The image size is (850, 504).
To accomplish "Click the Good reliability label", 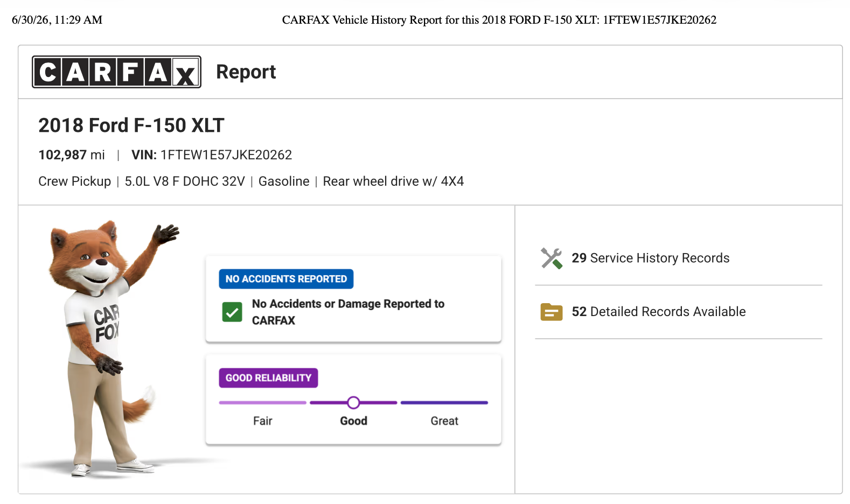I will 353,421.
